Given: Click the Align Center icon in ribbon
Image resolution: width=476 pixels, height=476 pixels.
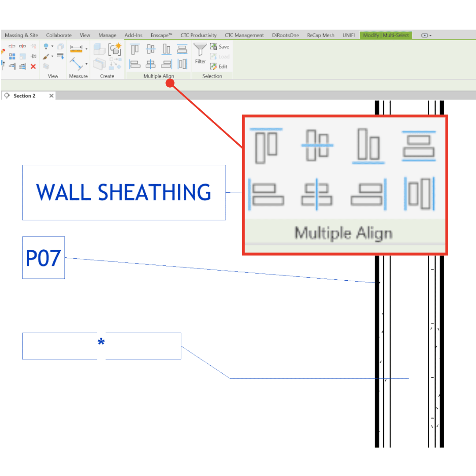Looking at the screenshot, I should click(151, 64).
